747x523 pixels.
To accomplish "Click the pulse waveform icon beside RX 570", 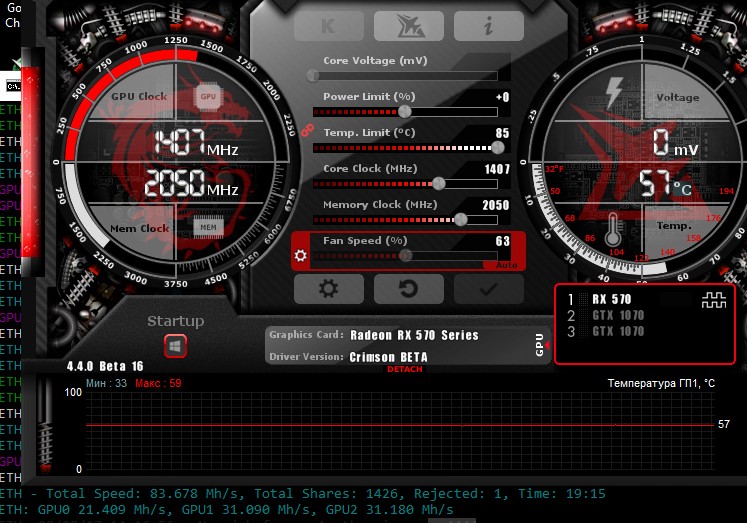I will coord(714,300).
